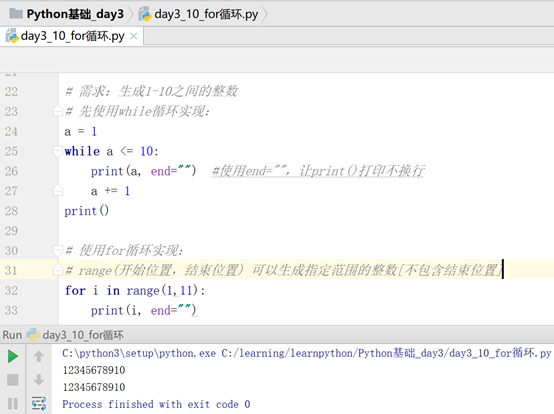The height and width of the screenshot is (414, 554).
Task: Click fold end marker at line 31
Action: 58,270
